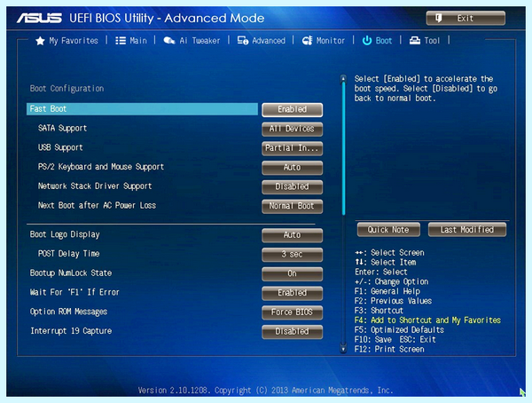Open Boot Logo Display Auto dropdown
The image size is (532, 403).
(x=292, y=235)
